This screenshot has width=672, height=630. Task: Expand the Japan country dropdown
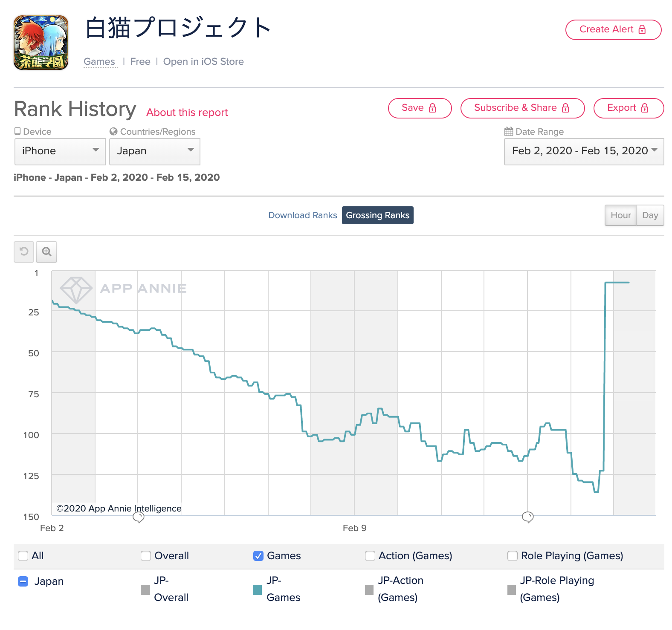pyautogui.click(x=155, y=151)
